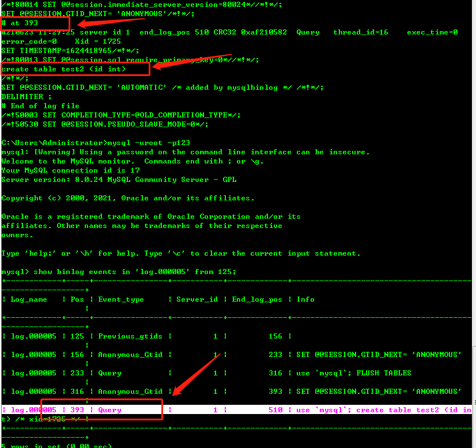Click 'Your MySQL connection id is 17'
476x448 pixels.
click(x=70, y=170)
